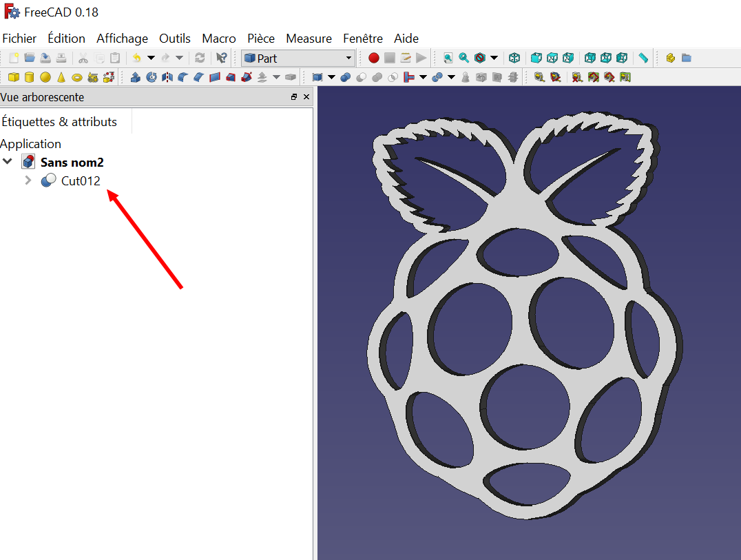Toggle 3D measurement display

[609, 77]
